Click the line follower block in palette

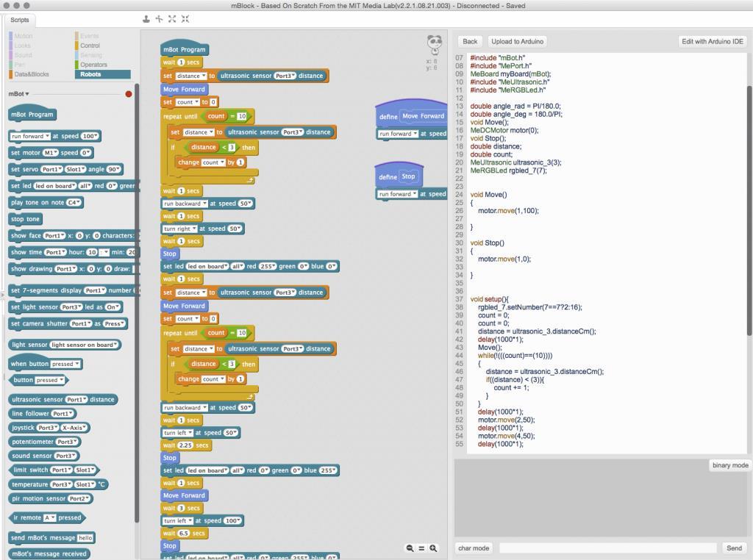coord(42,414)
